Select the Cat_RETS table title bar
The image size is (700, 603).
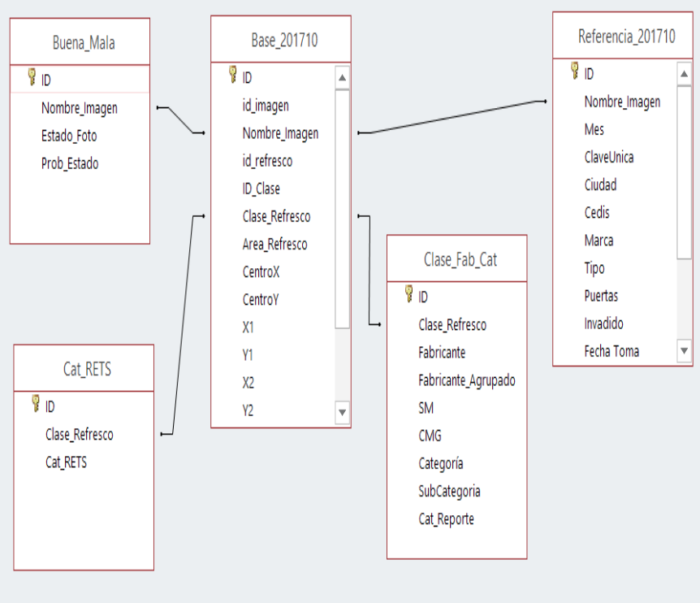coord(84,368)
